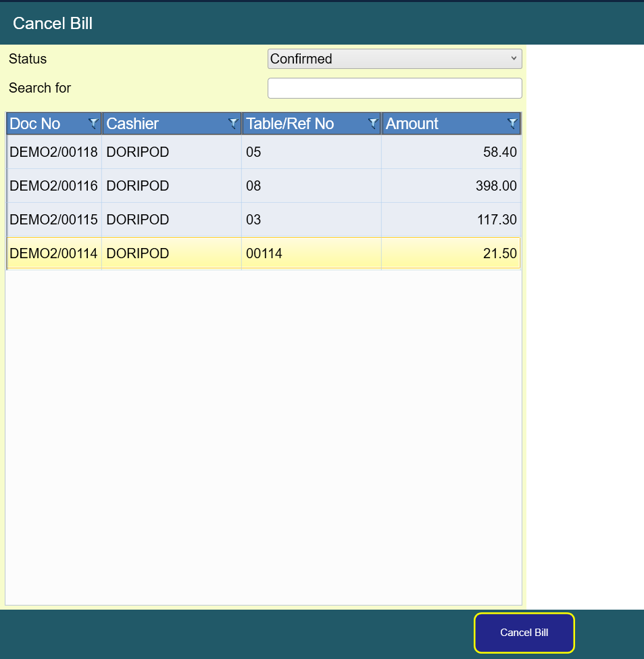Select bill DEMO2/00115 in the list
Viewport: 644px width, 659px height.
point(54,220)
